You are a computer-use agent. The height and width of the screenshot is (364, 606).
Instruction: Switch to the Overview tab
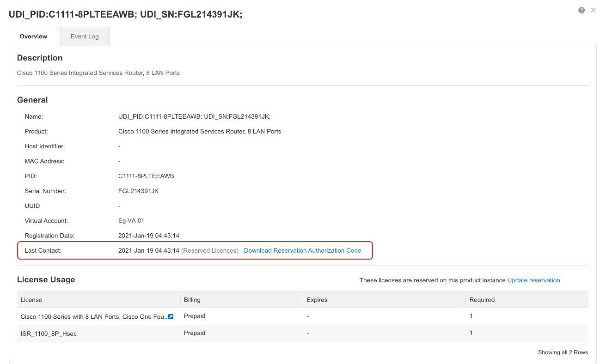pos(33,36)
